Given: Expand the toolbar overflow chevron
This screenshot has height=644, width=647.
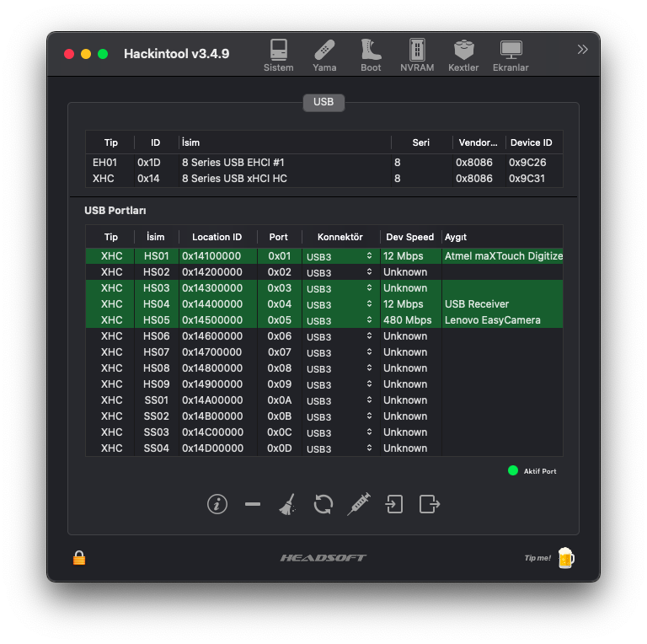Looking at the screenshot, I should 582,50.
